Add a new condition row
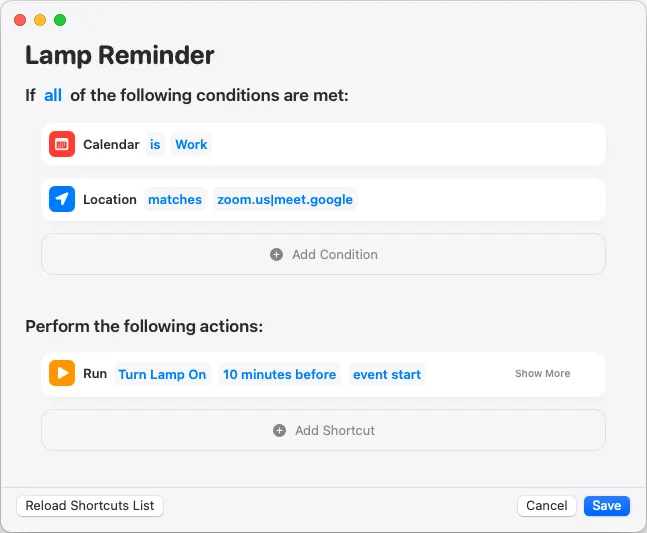The image size is (647, 533). point(324,254)
